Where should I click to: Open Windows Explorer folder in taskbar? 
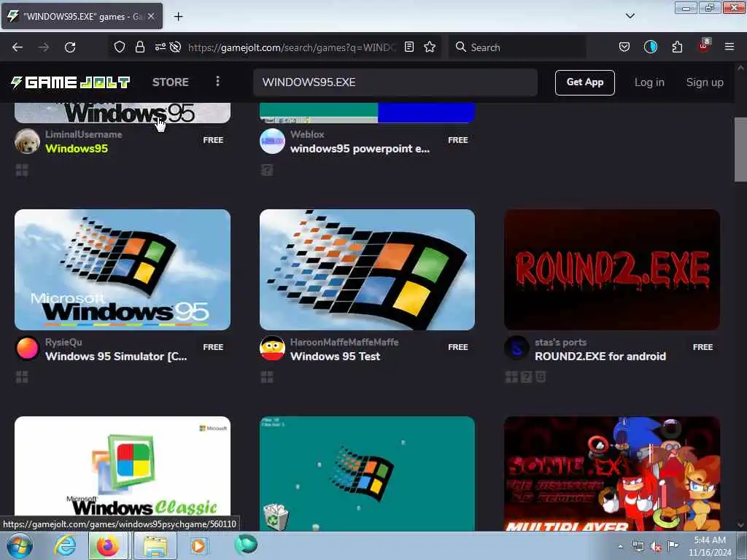pos(155,545)
